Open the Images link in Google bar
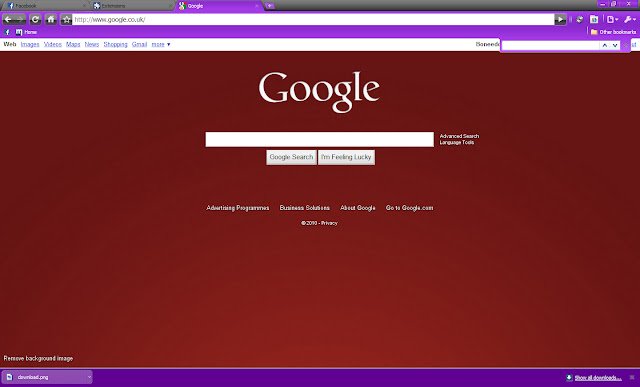This screenshot has height=387, width=640. (30, 44)
